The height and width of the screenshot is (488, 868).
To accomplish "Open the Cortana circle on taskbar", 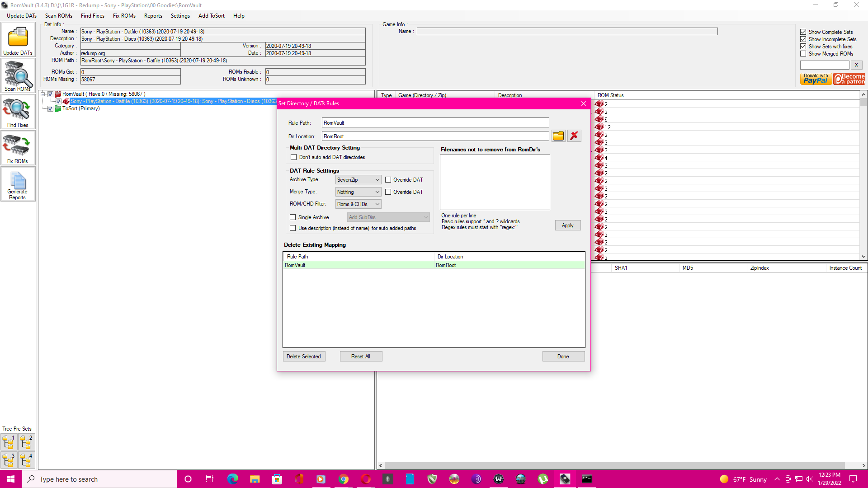I will pos(188,479).
